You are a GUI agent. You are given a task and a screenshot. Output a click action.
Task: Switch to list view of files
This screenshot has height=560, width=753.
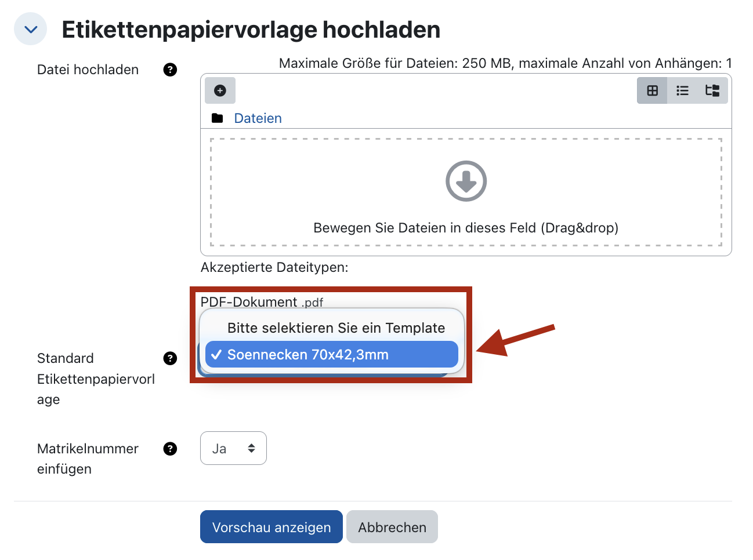click(682, 90)
